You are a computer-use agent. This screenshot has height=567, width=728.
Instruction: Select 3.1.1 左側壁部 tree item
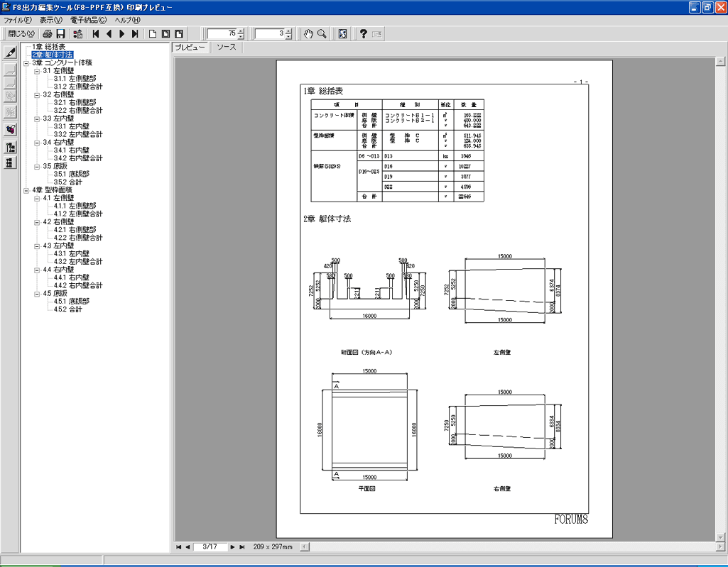pos(75,79)
